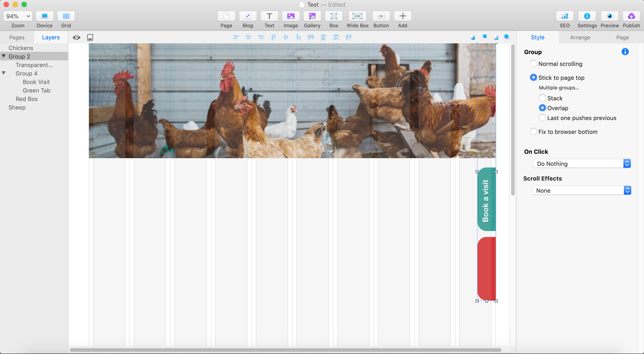Screen dimensions: 644x354
Task: Click the group info icon
Action: coord(625,52)
